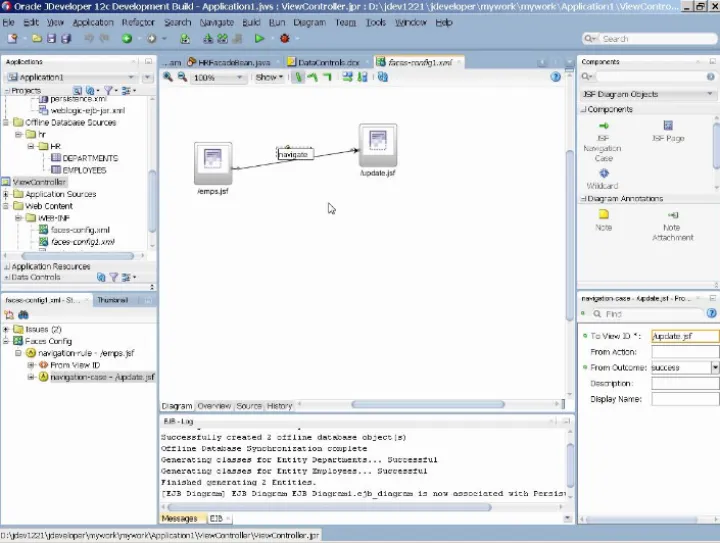Select the JSF Page component icon

click(x=668, y=126)
